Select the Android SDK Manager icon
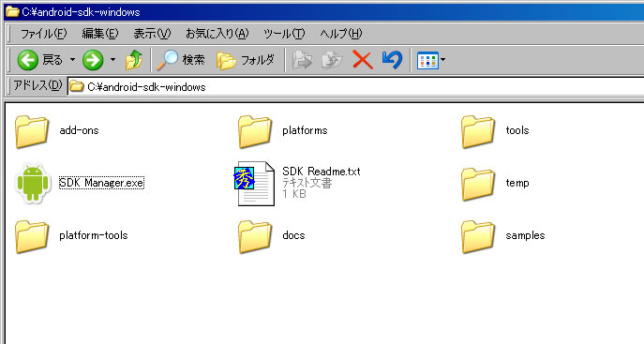Screen dimensions: 644x344 (33, 183)
